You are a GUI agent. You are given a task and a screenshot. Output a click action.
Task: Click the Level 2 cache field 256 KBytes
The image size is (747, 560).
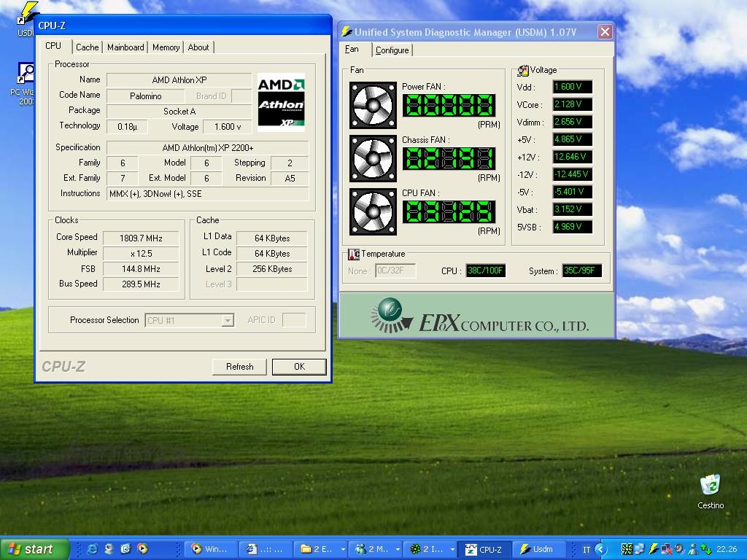tap(272, 268)
